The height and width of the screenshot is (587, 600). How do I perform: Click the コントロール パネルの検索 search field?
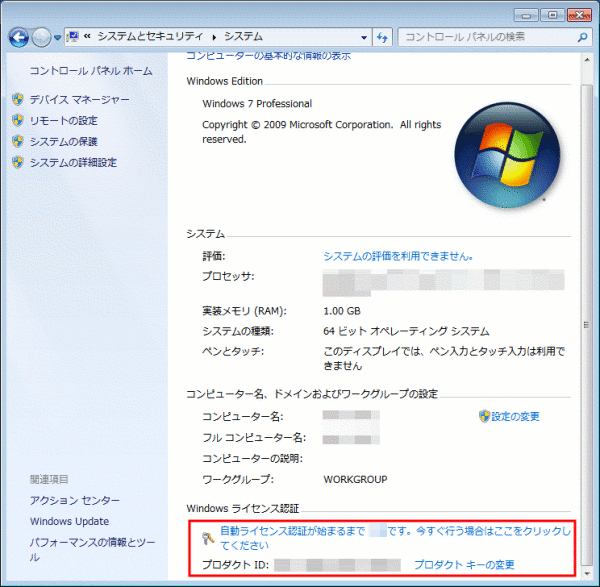coord(480,37)
